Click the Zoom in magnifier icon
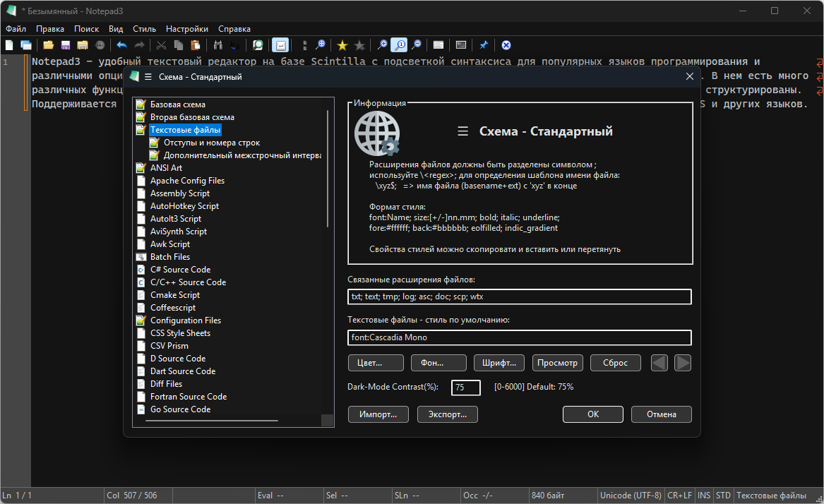Image resolution: width=824 pixels, height=504 pixels. [383, 45]
